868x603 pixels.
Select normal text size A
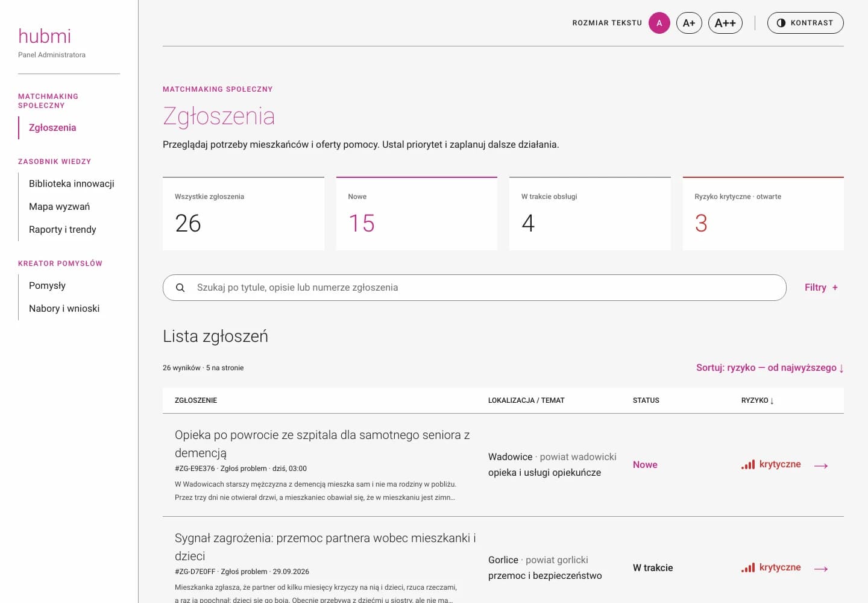pyautogui.click(x=659, y=23)
